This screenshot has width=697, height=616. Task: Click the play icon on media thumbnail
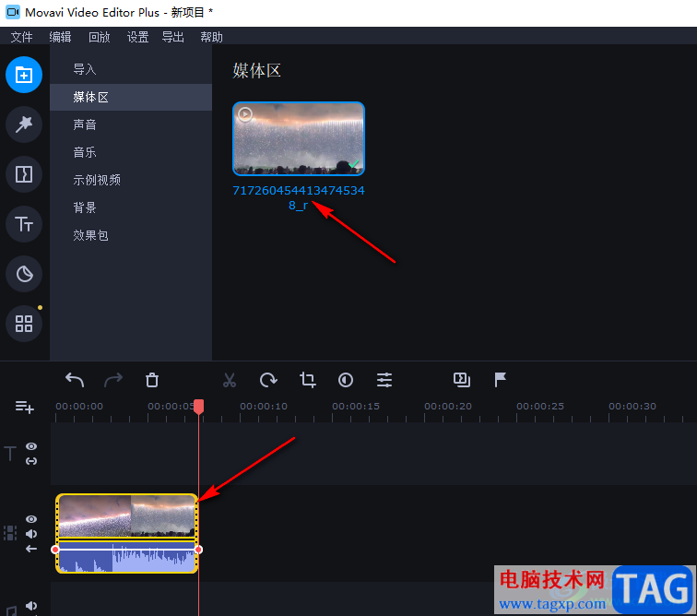coord(245,114)
